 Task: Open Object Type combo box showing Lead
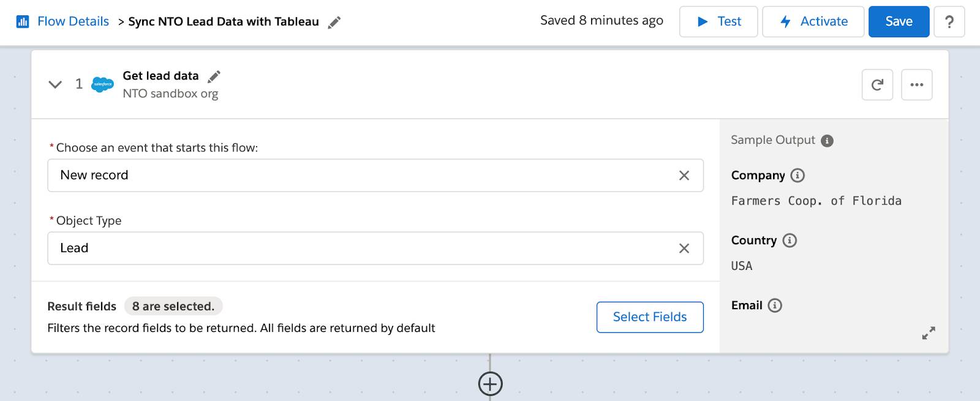(x=375, y=249)
